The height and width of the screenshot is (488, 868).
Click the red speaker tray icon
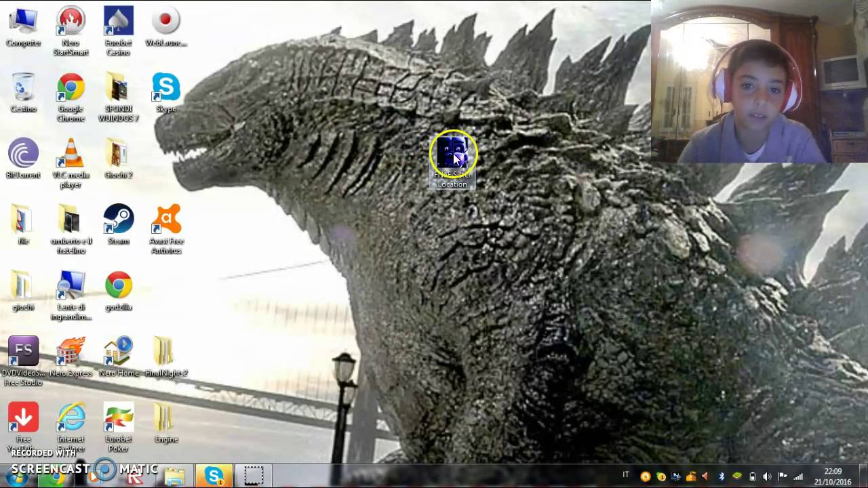706,476
